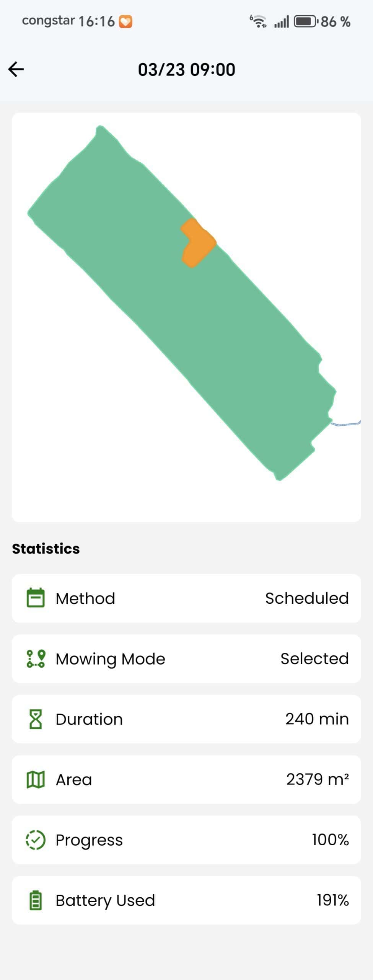373x980 pixels.
Task: Click the Method calendar icon
Action: (x=36, y=598)
